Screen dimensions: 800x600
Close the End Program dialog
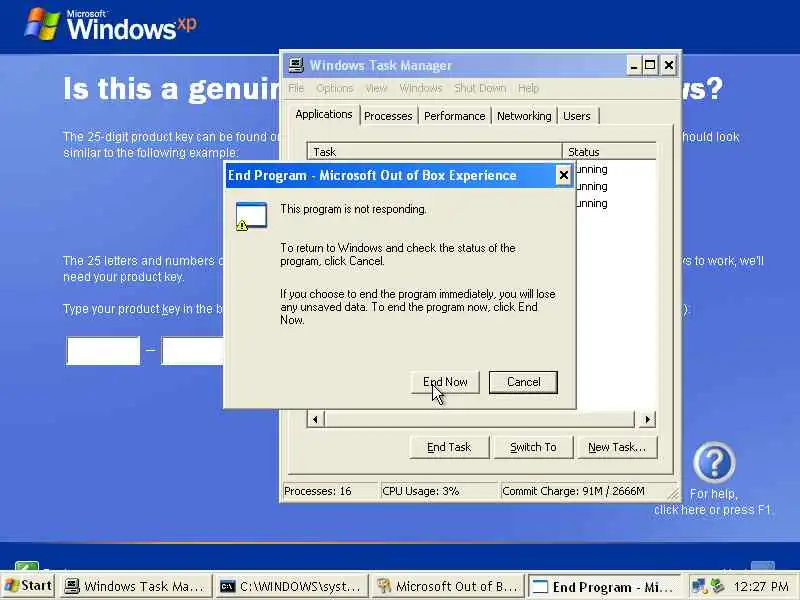563,176
